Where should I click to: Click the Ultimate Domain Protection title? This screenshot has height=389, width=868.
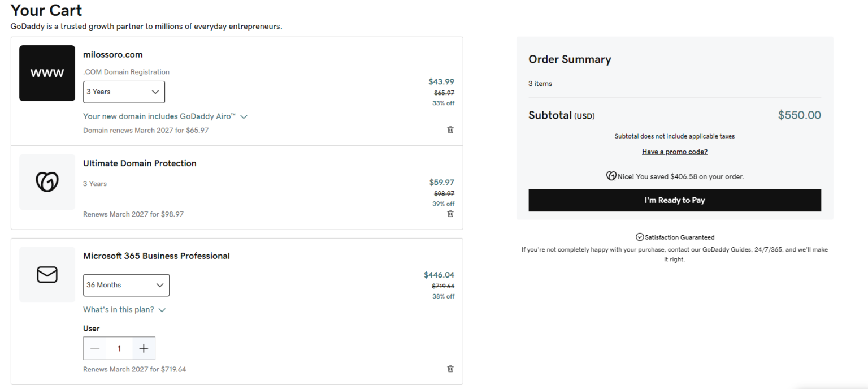140,163
